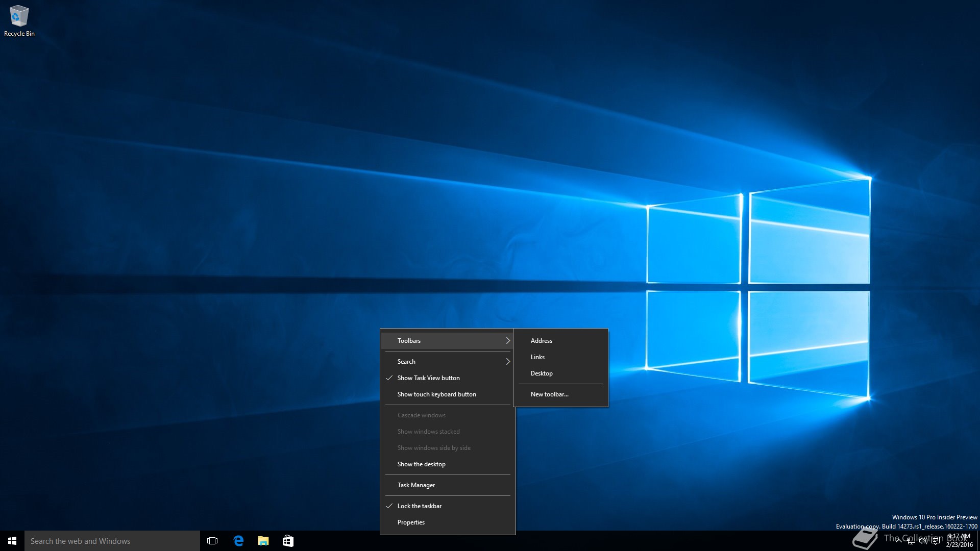Enable Show touch keyboard button

pyautogui.click(x=448, y=394)
